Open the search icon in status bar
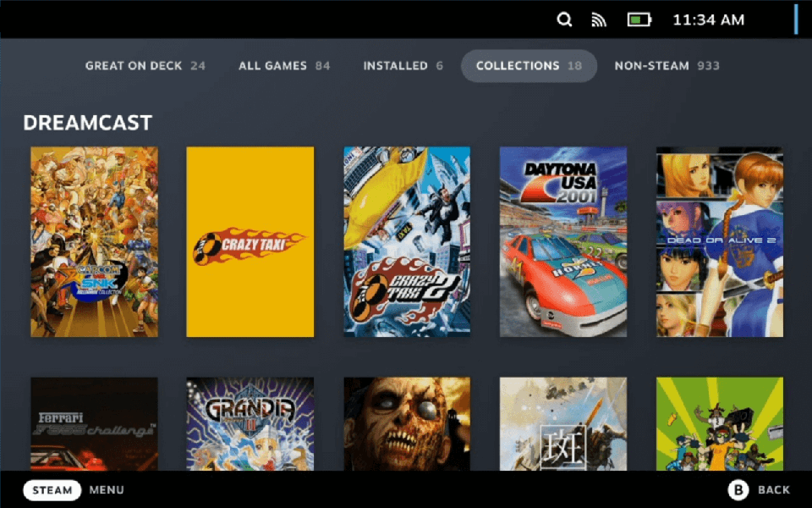Image resolution: width=812 pixels, height=508 pixels. tap(564, 19)
